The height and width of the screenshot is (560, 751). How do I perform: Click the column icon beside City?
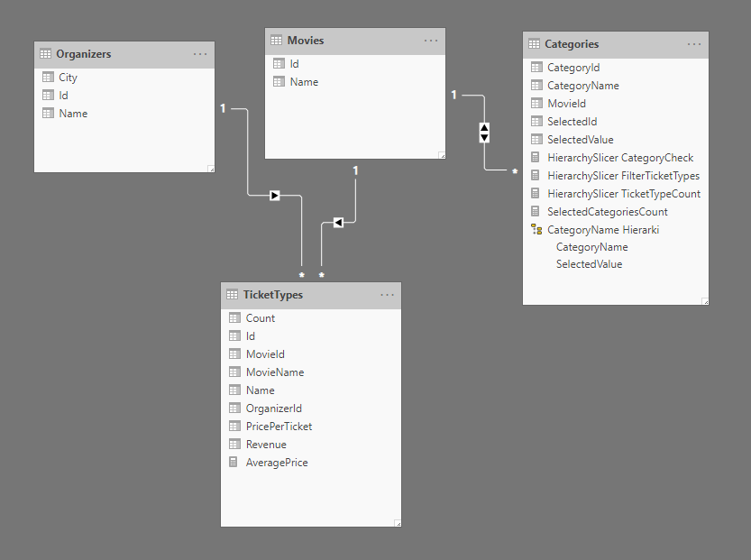[x=48, y=77]
